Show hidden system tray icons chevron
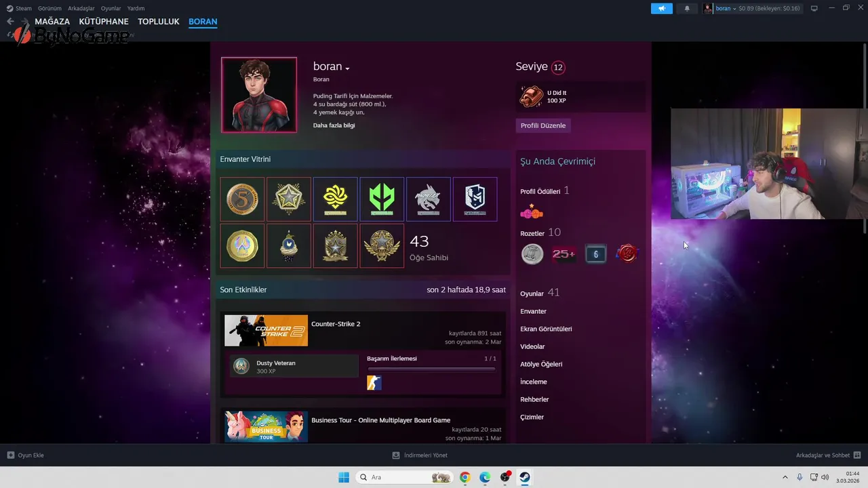 point(785,477)
